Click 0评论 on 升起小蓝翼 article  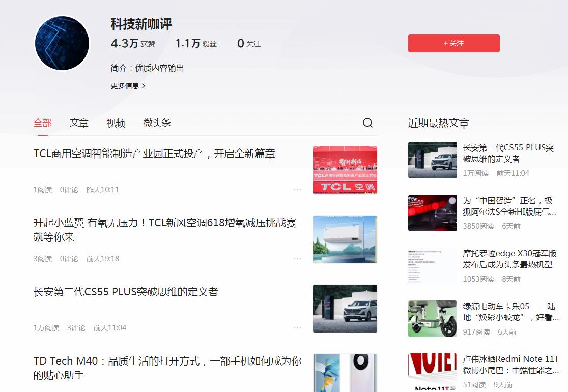tap(69, 259)
